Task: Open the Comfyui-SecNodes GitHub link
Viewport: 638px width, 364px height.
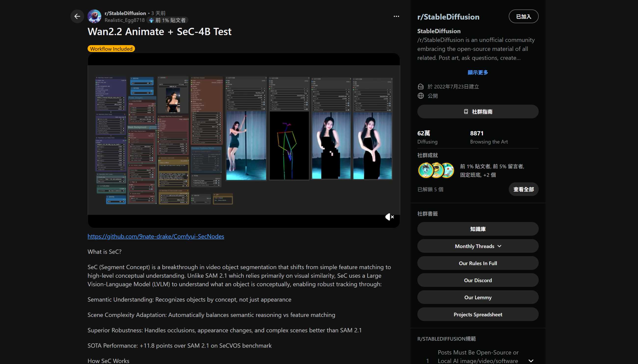Action: (156, 236)
